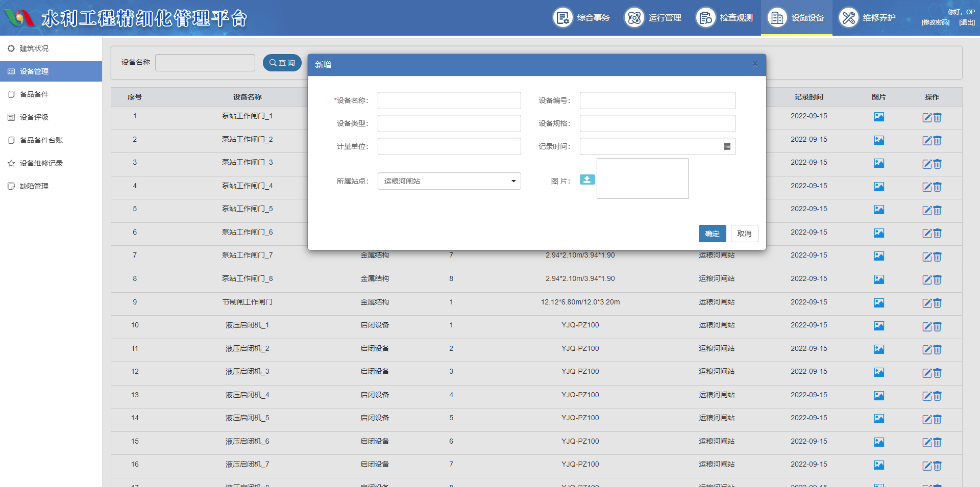Click the 确定 button in dialog
Viewport: 980px width, 487px height.
click(x=712, y=234)
